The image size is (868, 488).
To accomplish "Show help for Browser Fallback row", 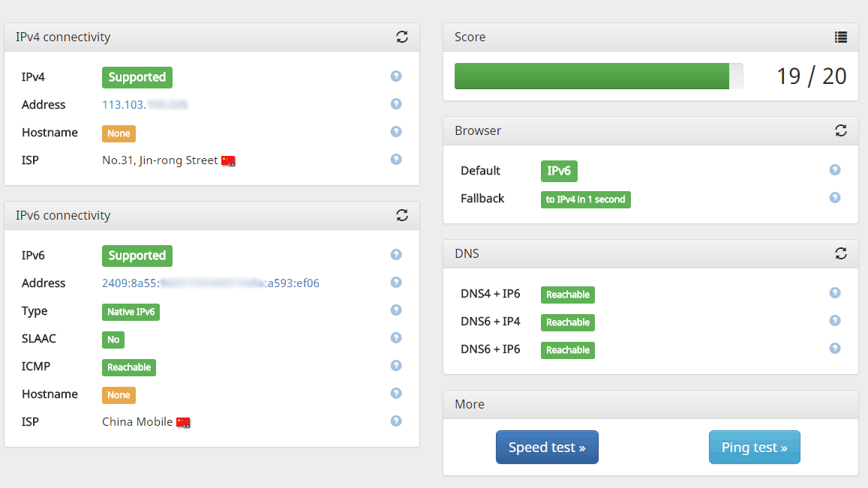I will coord(835,198).
